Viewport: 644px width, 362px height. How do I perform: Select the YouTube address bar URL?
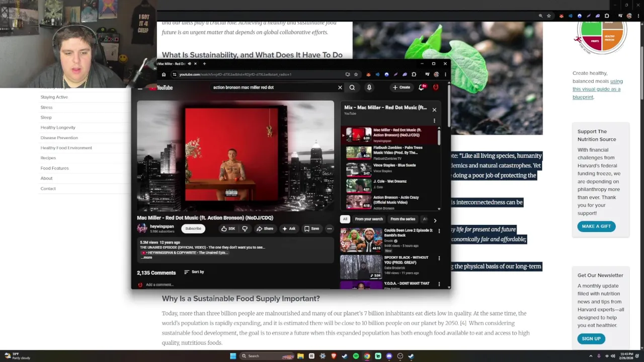(235, 74)
